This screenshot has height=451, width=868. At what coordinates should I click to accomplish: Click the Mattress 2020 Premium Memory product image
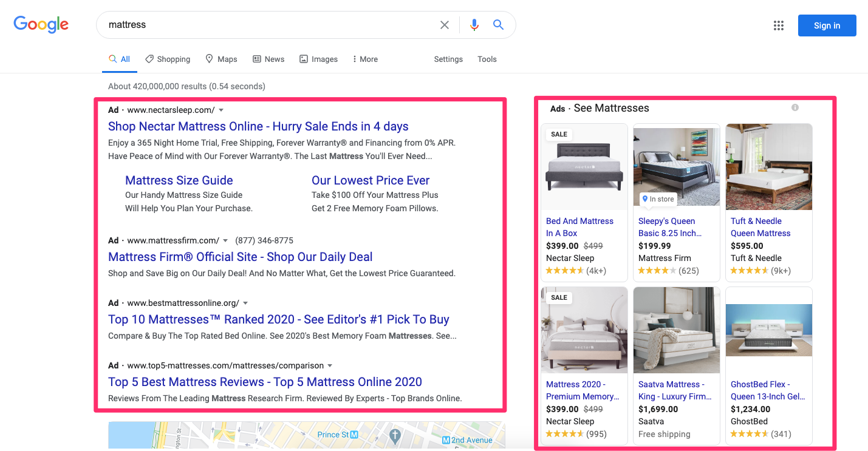(x=584, y=330)
